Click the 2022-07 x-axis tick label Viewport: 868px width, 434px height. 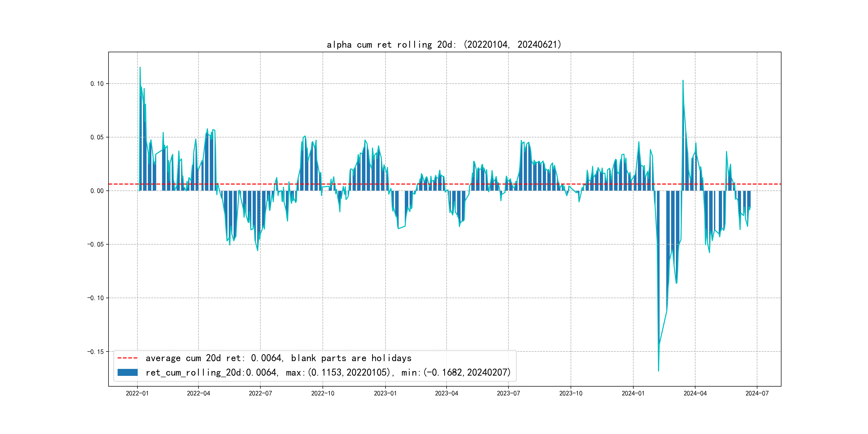click(260, 393)
